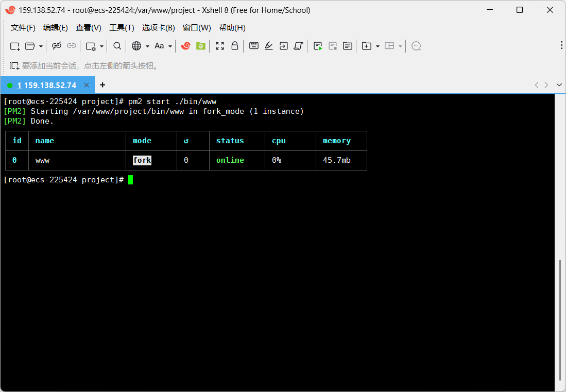
Task: Open the 查看(V) menu
Action: [x=89, y=28]
